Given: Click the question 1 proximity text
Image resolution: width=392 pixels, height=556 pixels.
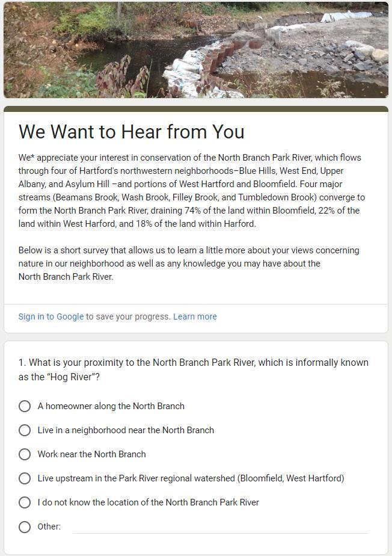Looking at the screenshot, I should (193, 369).
